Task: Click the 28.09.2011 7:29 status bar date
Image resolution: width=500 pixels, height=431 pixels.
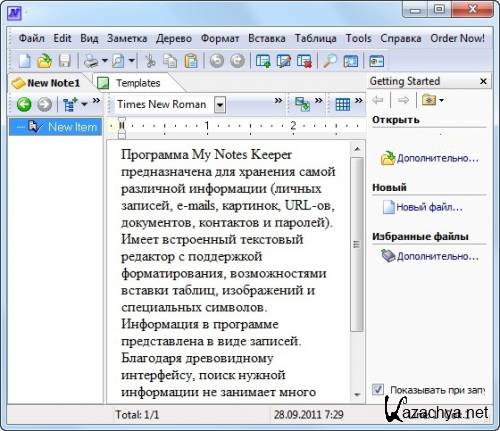Action: [309, 415]
